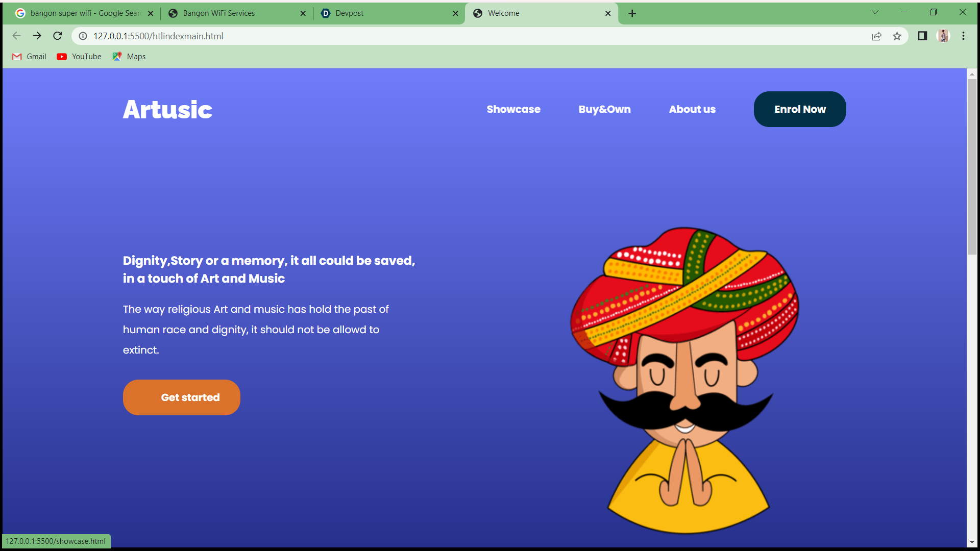Screen dimensions: 980x551
Task: Open the Showcase navigation link
Action: pyautogui.click(x=513, y=109)
